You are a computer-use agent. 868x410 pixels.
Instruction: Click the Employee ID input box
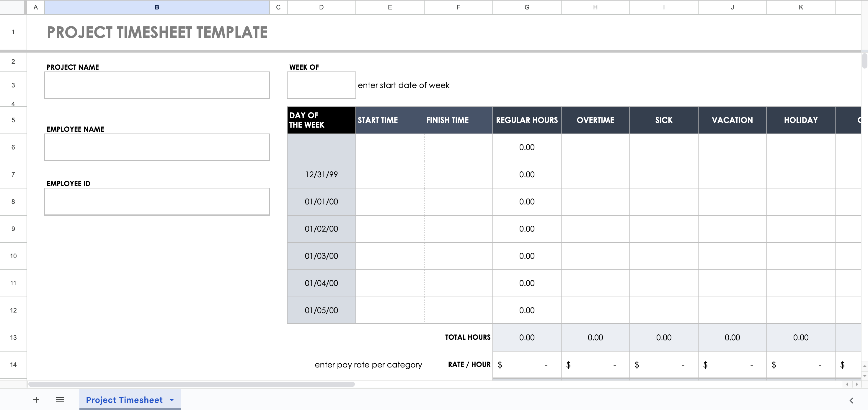(x=157, y=202)
